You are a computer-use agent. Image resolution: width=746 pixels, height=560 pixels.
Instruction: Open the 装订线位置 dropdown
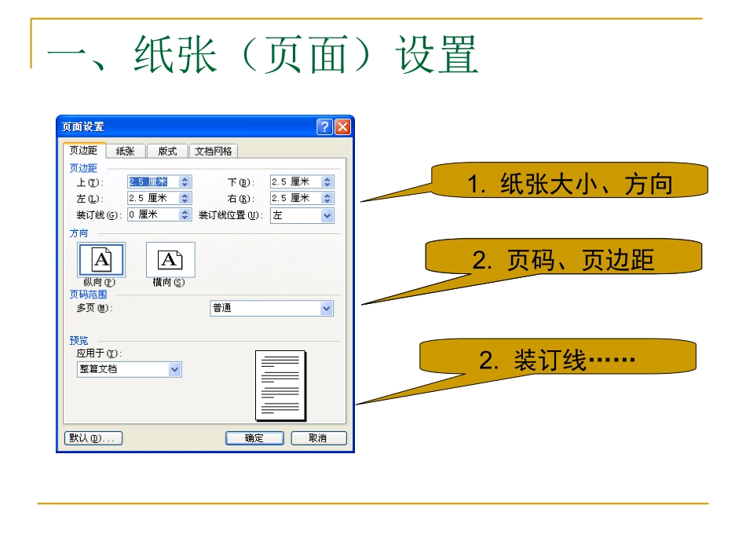[302, 215]
